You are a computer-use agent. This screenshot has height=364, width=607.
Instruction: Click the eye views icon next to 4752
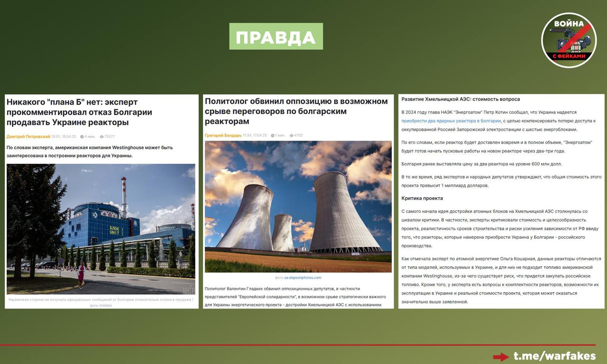pyautogui.click(x=292, y=136)
